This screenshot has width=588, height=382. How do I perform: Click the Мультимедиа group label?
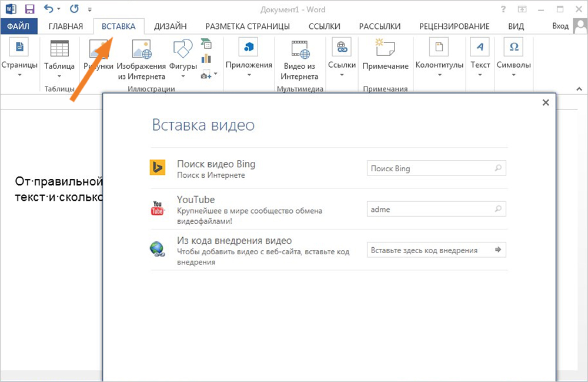coord(300,89)
